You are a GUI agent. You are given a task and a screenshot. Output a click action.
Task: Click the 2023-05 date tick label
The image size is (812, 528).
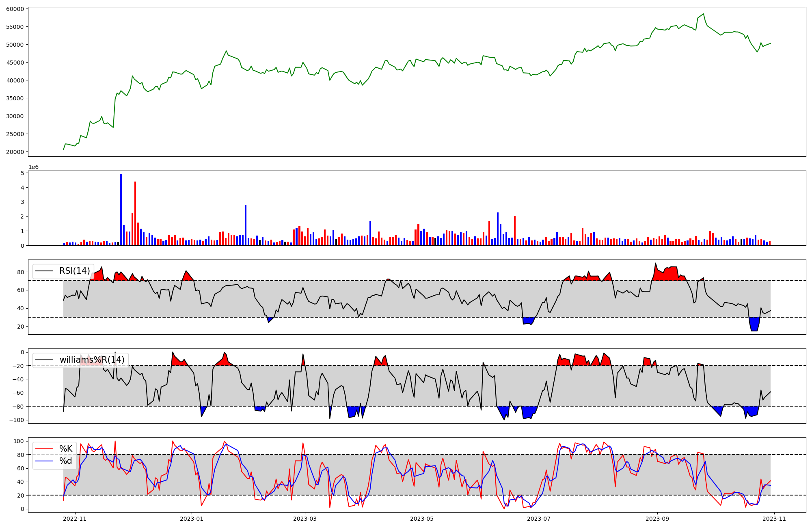point(422,519)
